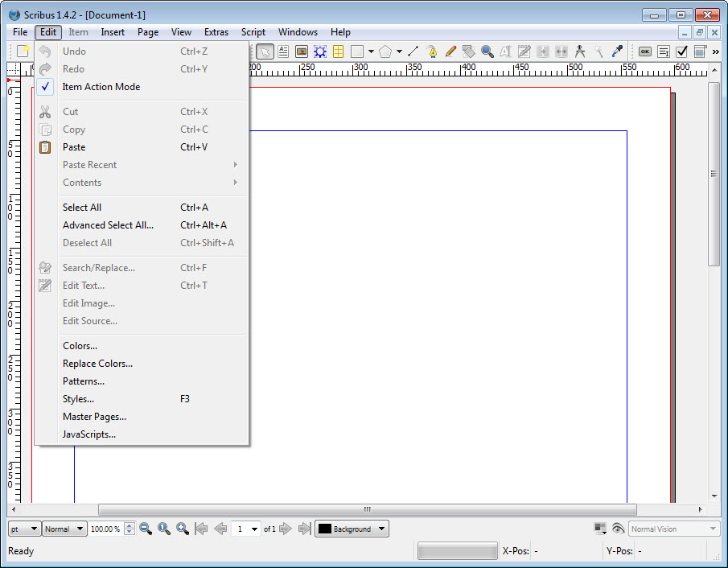Select the Freehand Line pencil tool
Screen dimensions: 728x568
point(450,51)
